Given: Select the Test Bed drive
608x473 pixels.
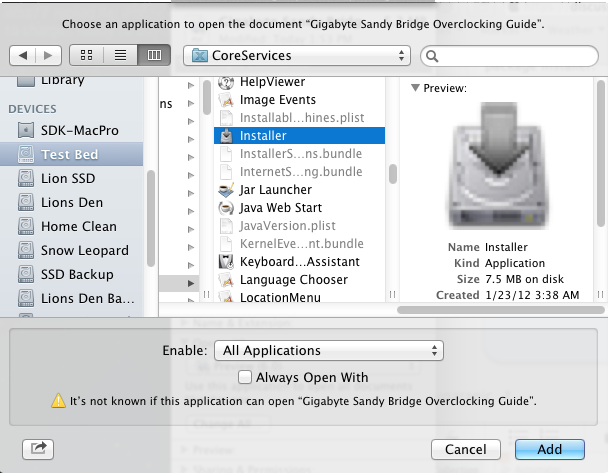Looking at the screenshot, I should tap(72, 154).
